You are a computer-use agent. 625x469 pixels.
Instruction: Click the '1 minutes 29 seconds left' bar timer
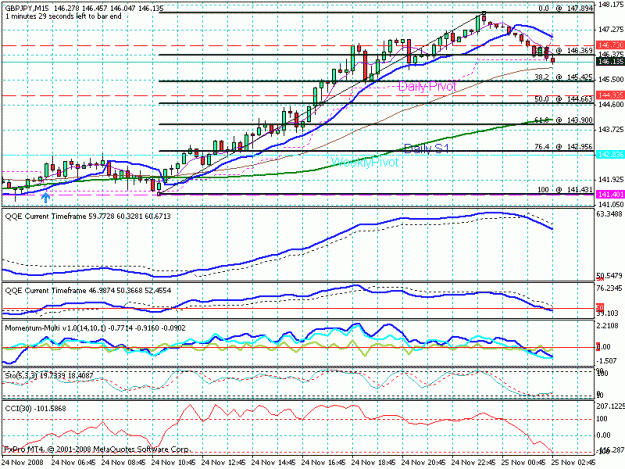click(x=63, y=16)
